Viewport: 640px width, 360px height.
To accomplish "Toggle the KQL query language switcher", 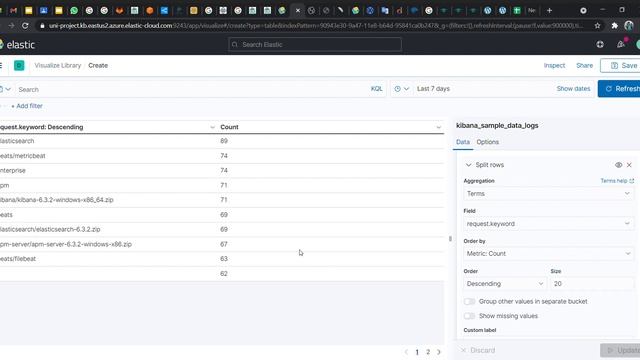I will pos(376,89).
